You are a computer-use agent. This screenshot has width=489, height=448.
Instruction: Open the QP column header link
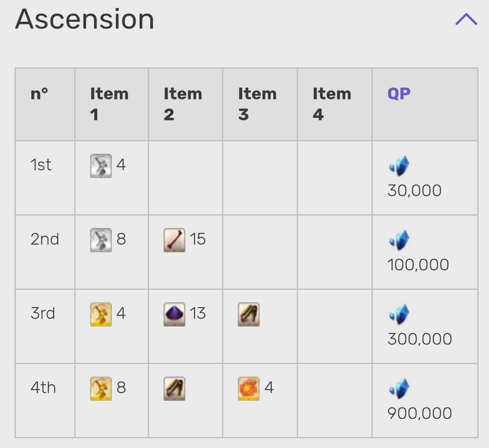[399, 93]
